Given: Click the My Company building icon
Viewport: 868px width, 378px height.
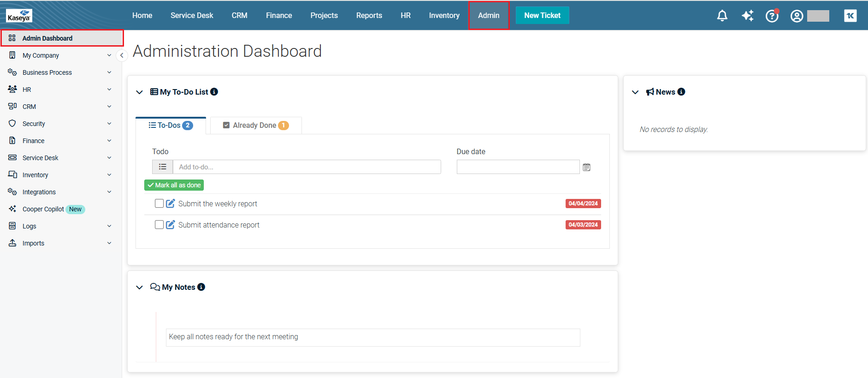Looking at the screenshot, I should [x=12, y=55].
